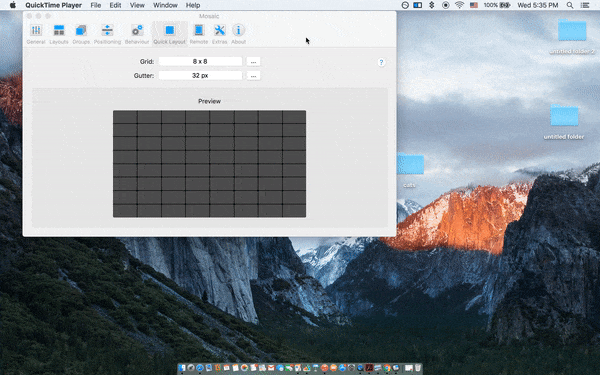Select the untitled folder desktop icon
The image size is (600, 375).
[x=564, y=122]
